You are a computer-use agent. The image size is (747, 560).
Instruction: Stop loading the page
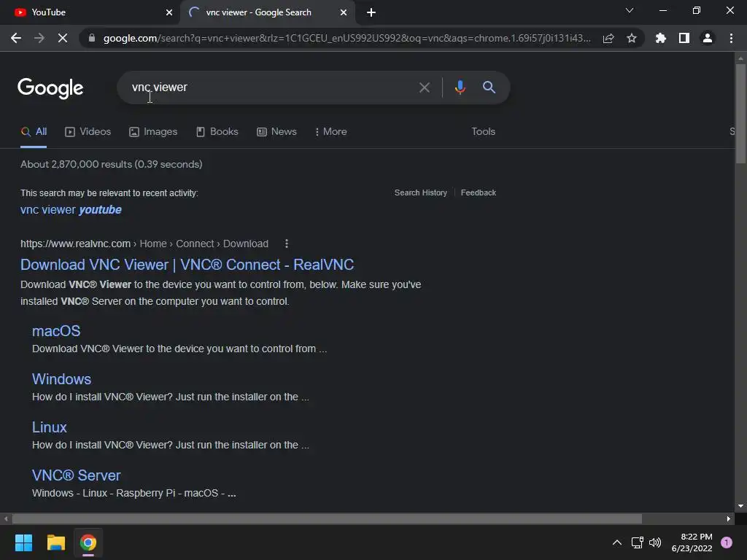(63, 38)
